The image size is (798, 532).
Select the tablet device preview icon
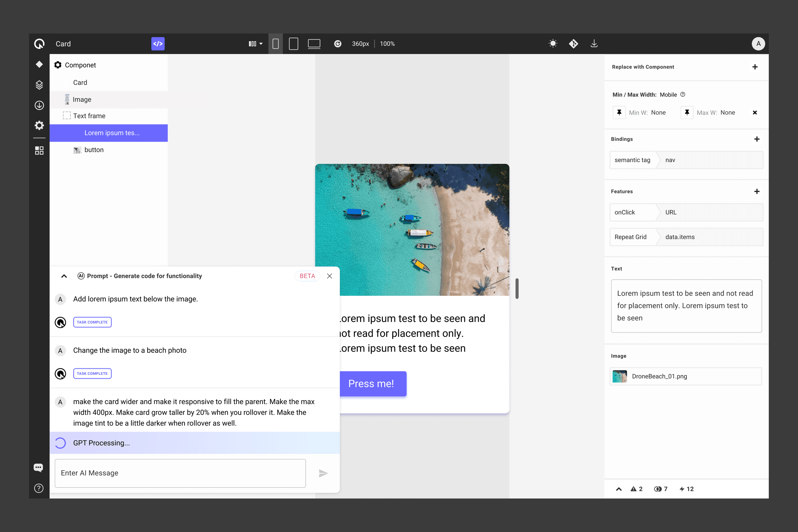tap(293, 44)
